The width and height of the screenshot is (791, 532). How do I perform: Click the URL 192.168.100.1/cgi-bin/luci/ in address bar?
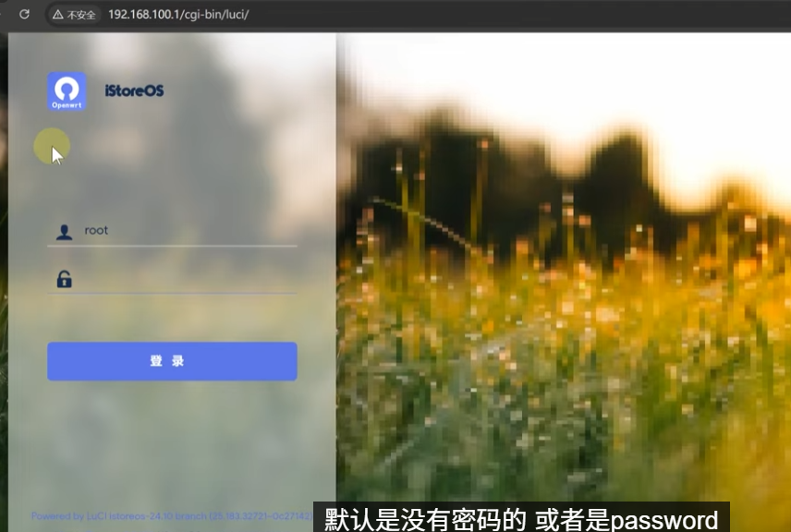pyautogui.click(x=178, y=15)
